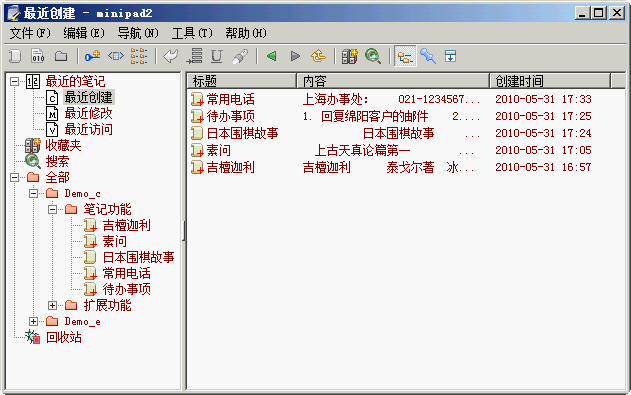Viewport: 631px width, 395px height.
Task: Select the 扩展功能 folder label
Action: click(107, 305)
